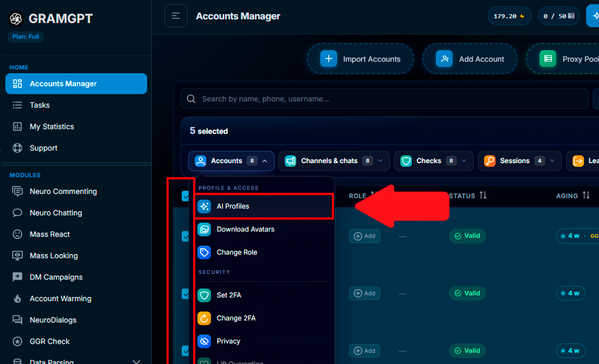
Task: Open Mass React smiley icon
Action: tap(17, 234)
